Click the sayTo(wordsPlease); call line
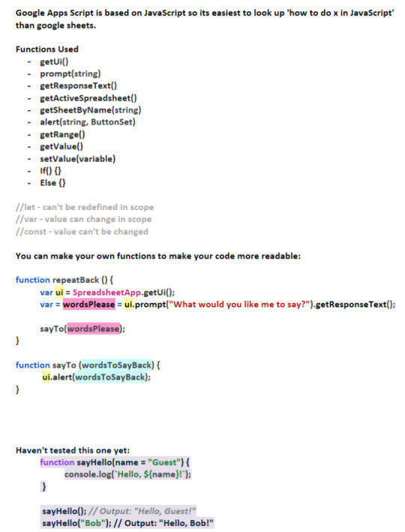The height and width of the screenshot is (532, 405). (x=82, y=329)
